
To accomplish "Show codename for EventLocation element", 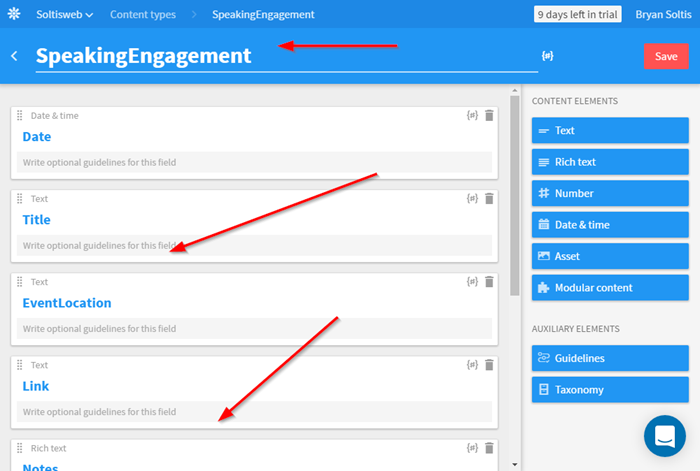I will click(x=472, y=281).
